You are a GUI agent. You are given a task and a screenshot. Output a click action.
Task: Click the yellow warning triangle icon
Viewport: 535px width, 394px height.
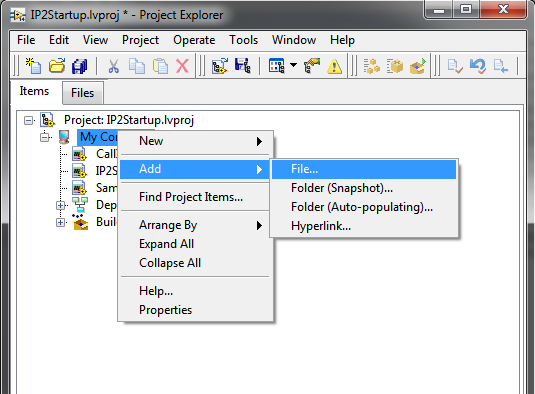(334, 66)
